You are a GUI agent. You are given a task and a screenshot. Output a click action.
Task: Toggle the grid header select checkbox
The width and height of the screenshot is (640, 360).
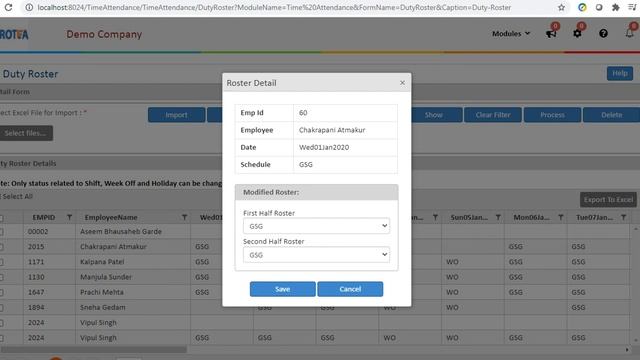(2, 218)
